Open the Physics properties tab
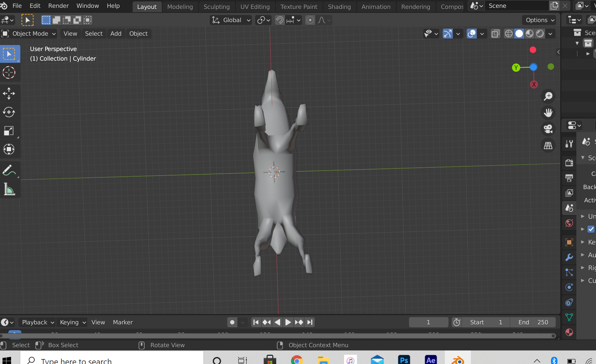This screenshot has width=596, height=364. pos(569,287)
